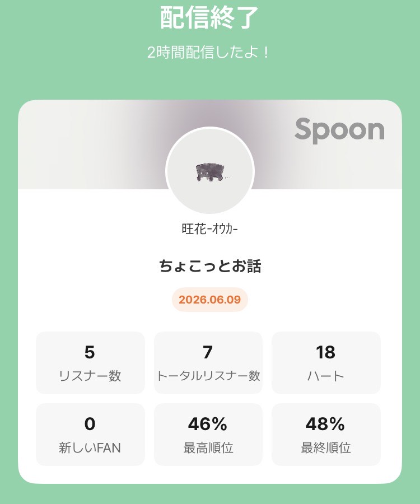The image size is (420, 504).
Task: Select the トータルリスナー数 tile showing 7
Action: tap(208, 362)
